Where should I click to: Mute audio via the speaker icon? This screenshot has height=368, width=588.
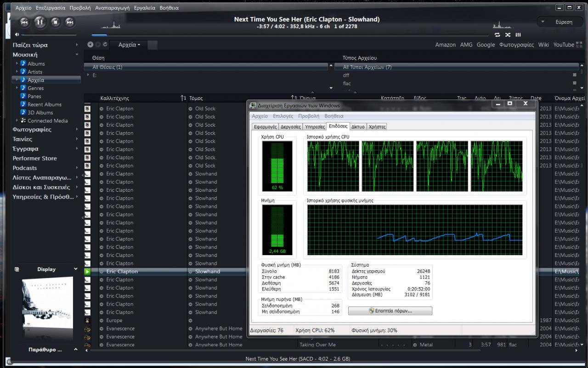pos(17,34)
